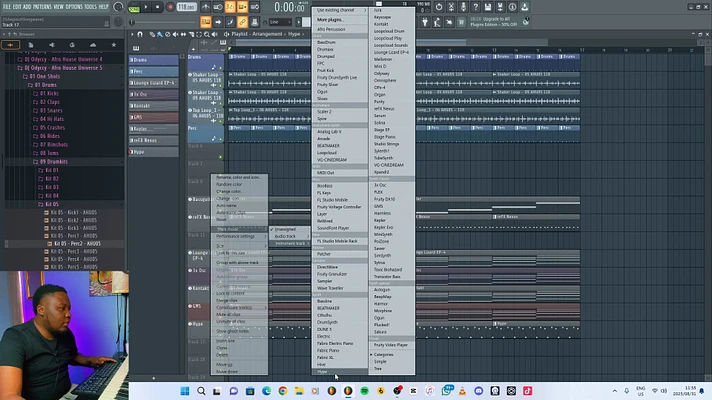Open the FILE menu
This screenshot has width=712, height=400.
coord(7,7)
